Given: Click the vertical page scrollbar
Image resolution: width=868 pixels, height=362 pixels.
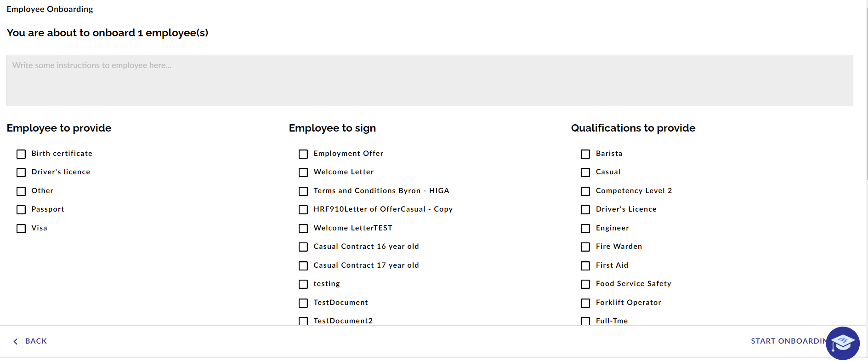Looking at the screenshot, I should (x=866, y=92).
